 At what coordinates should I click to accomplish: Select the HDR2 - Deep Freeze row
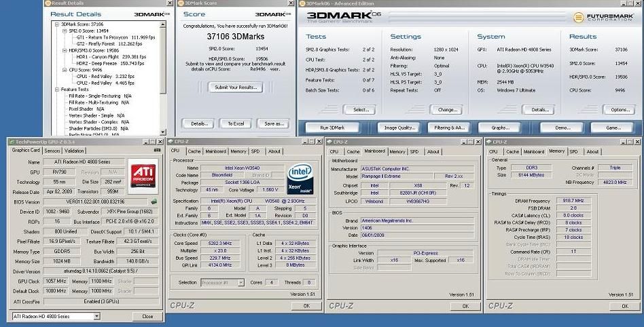110,64
